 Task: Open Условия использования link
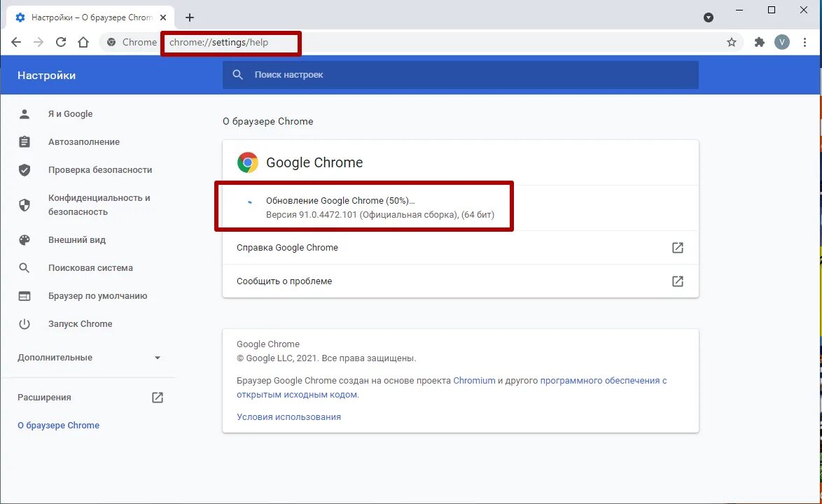coord(288,417)
